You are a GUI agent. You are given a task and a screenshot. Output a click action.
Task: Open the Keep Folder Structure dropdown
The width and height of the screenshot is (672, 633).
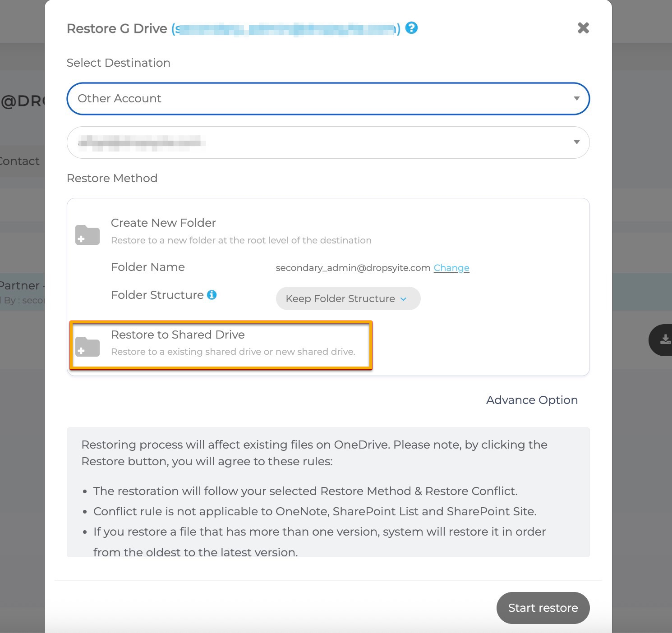coord(348,298)
